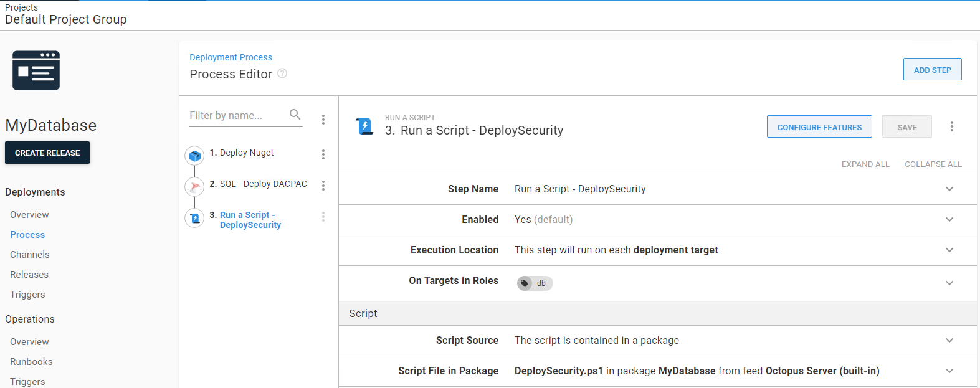Screen dimensions: 980x388
Task: Click Expand All sections
Action: click(x=865, y=164)
